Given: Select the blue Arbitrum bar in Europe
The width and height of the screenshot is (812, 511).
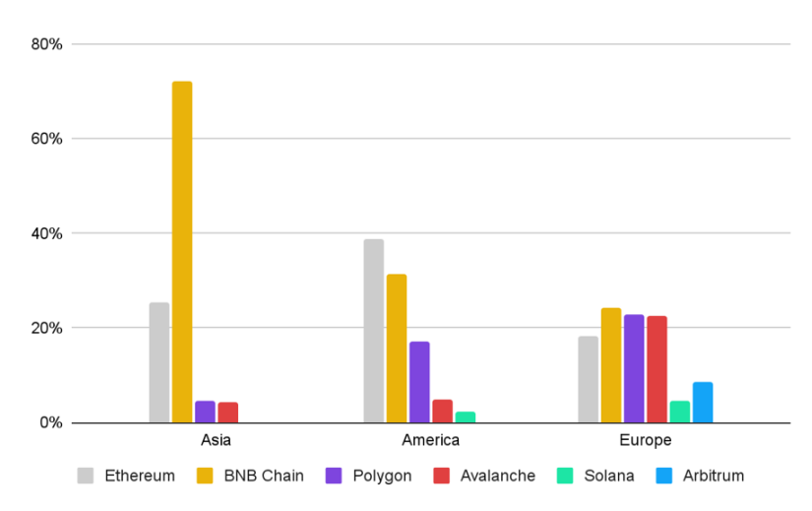Looking at the screenshot, I should click(703, 402).
